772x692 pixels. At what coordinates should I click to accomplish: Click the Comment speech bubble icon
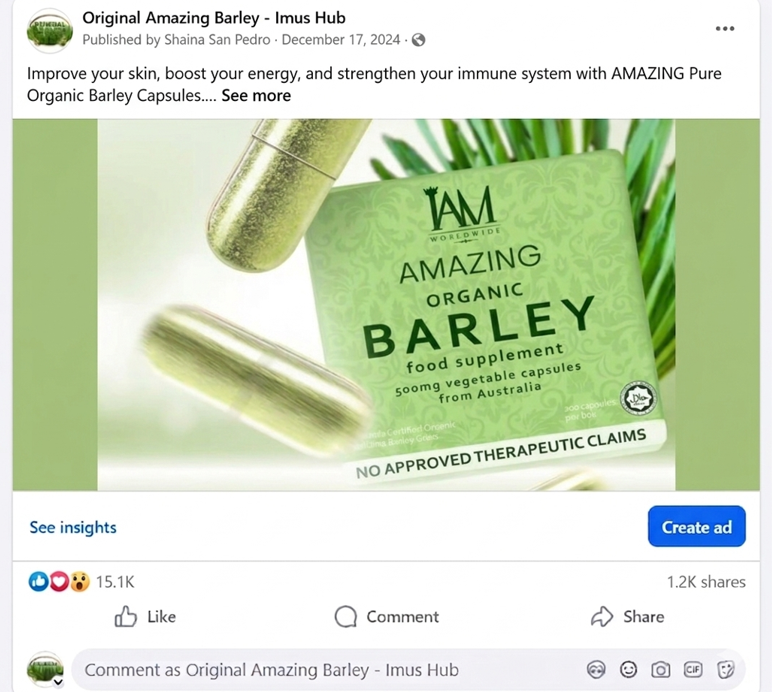(346, 616)
